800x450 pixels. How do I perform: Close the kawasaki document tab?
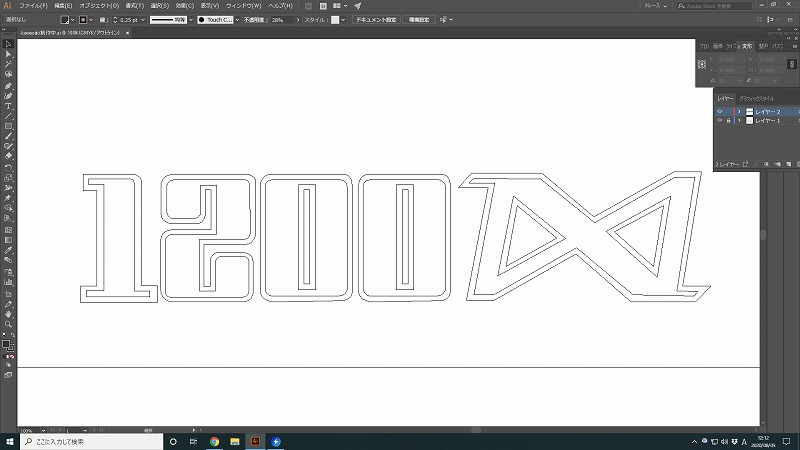click(127, 33)
